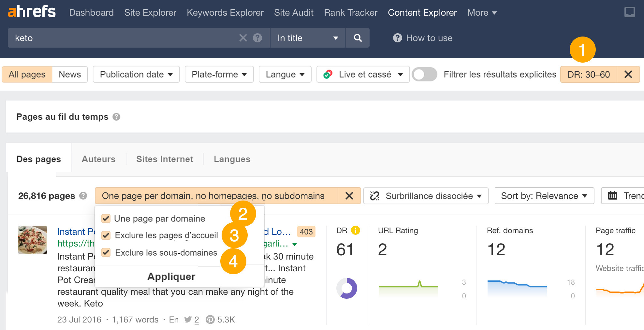644x330 pixels.
Task: Enable the Filtrer les résultats explicites toggle
Action: pyautogui.click(x=424, y=74)
